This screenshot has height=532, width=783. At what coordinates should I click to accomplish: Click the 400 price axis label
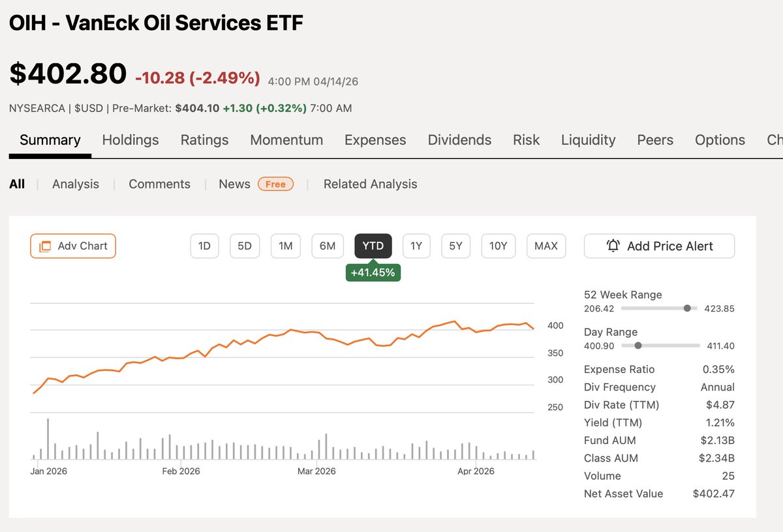tap(555, 325)
